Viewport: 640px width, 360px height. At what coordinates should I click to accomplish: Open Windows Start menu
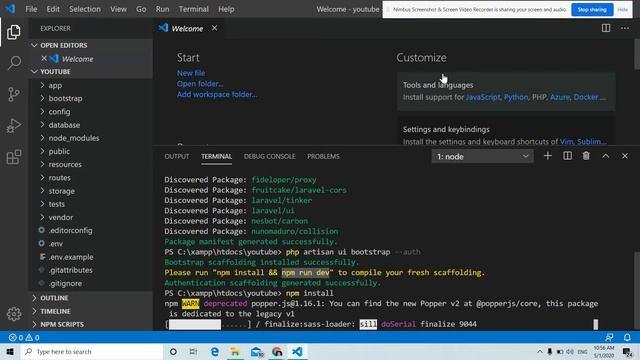(x=10, y=351)
